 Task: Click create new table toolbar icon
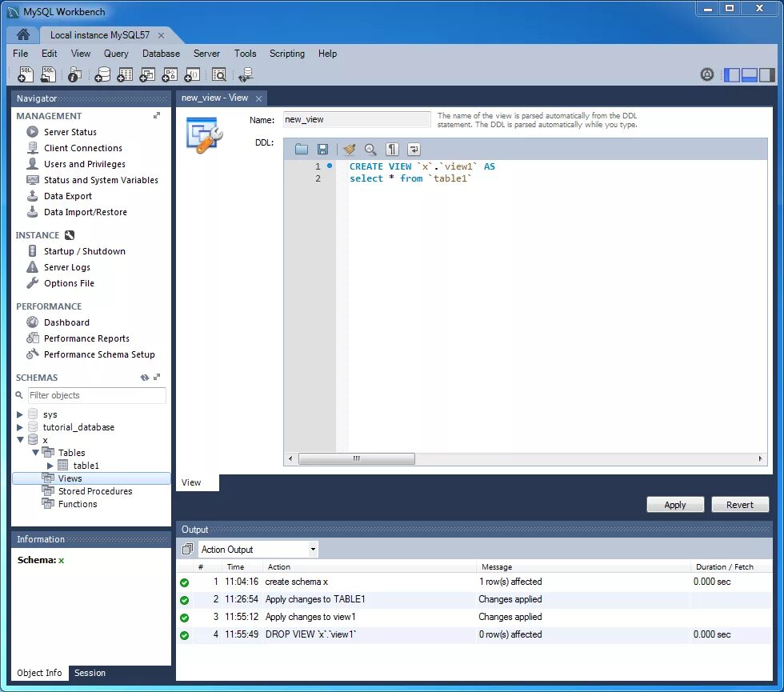(x=125, y=74)
